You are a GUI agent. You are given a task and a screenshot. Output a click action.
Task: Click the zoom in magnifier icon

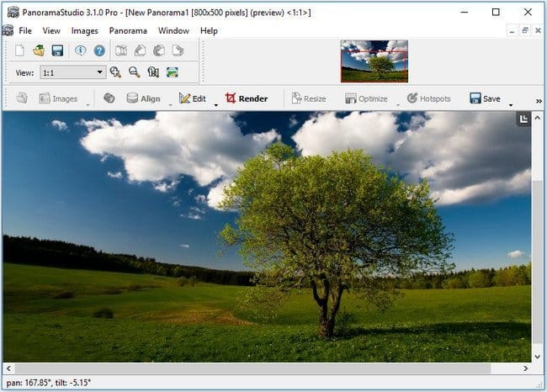click(x=115, y=72)
